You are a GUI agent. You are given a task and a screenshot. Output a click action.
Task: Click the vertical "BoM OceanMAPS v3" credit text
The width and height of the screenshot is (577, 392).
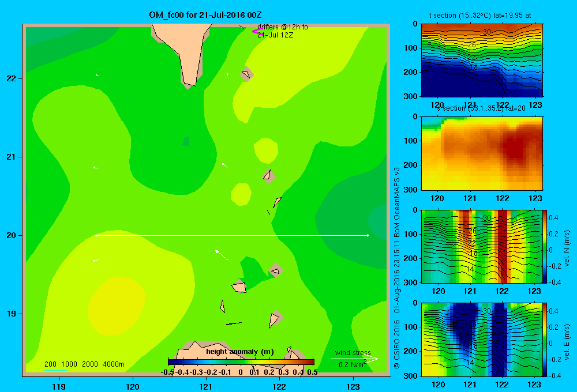point(397,202)
